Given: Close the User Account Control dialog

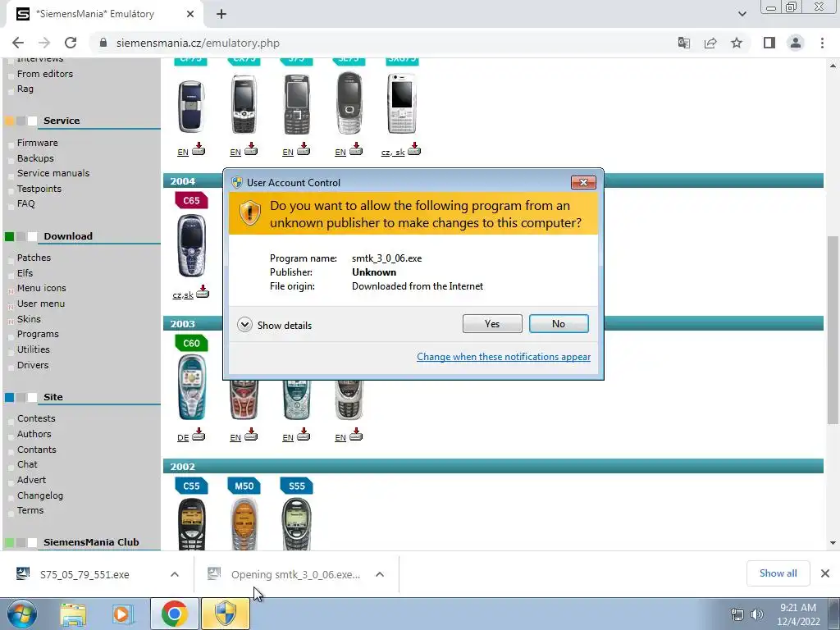Looking at the screenshot, I should [x=583, y=182].
